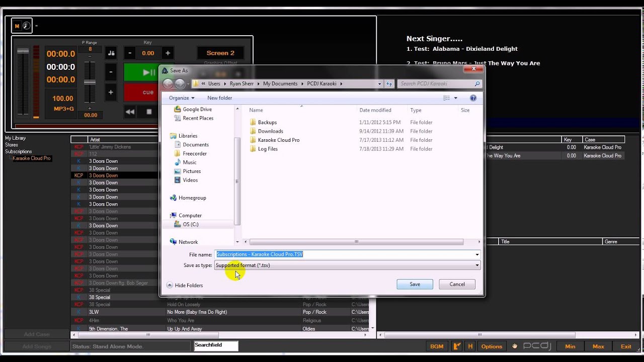644x362 pixels.
Task: Click the Exit button
Action: pyautogui.click(x=626, y=346)
